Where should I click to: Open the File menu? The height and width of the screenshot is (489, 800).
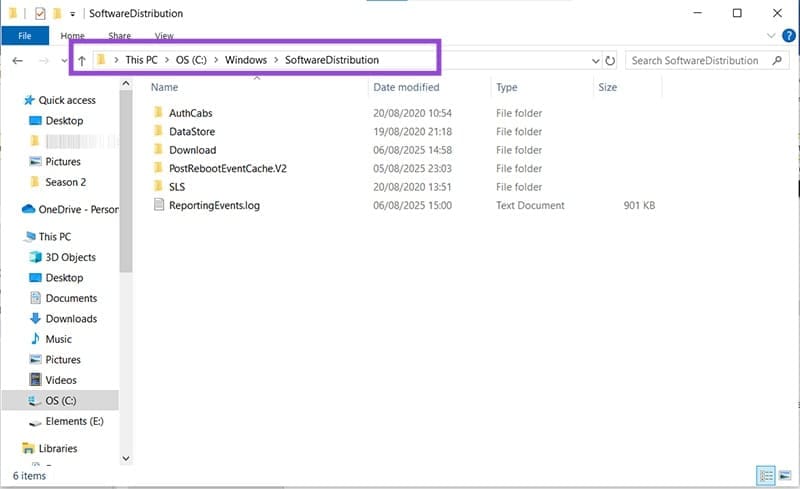pyautogui.click(x=25, y=36)
